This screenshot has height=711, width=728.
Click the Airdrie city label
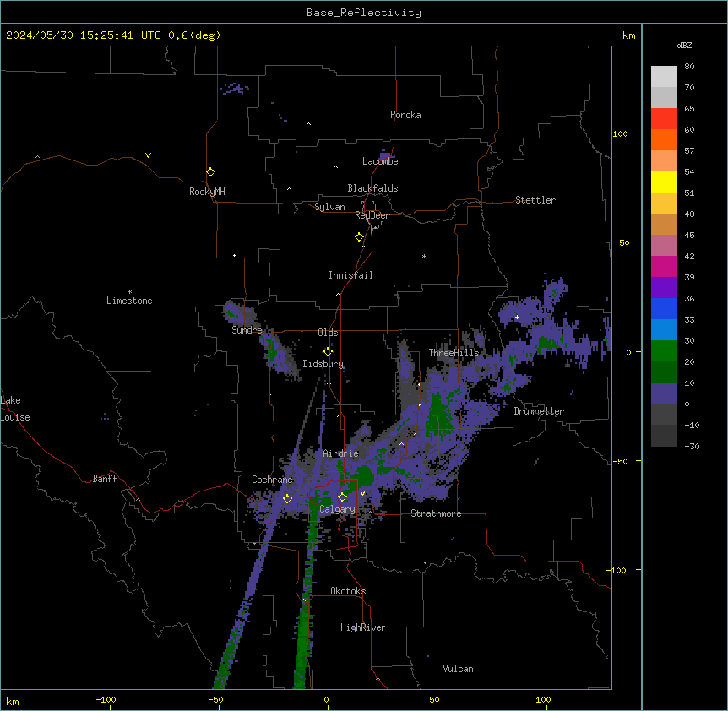[341, 453]
